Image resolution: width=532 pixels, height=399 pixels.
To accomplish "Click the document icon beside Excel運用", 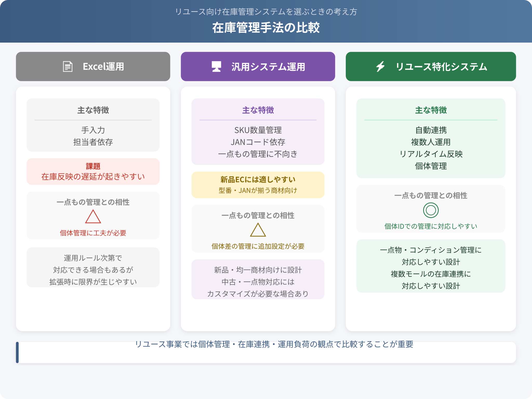I will click(68, 66).
